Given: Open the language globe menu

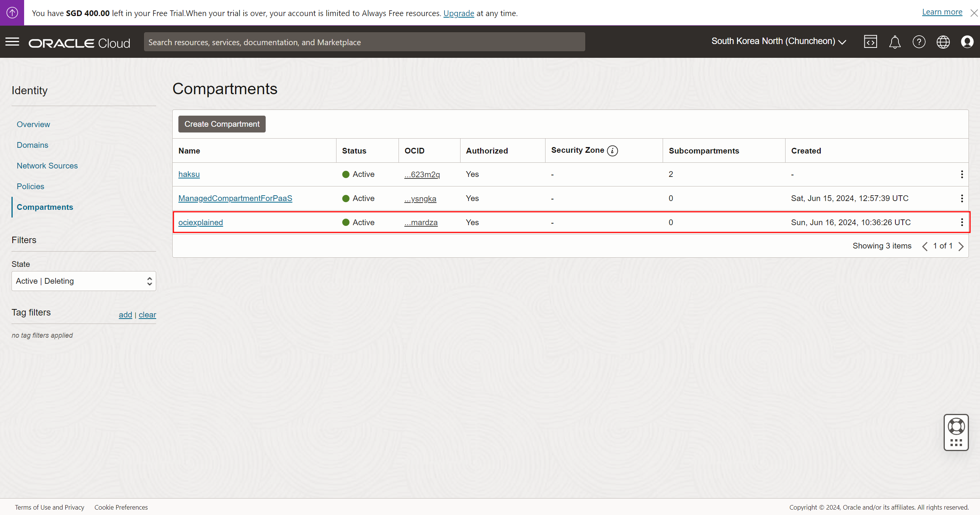Looking at the screenshot, I should coord(943,42).
